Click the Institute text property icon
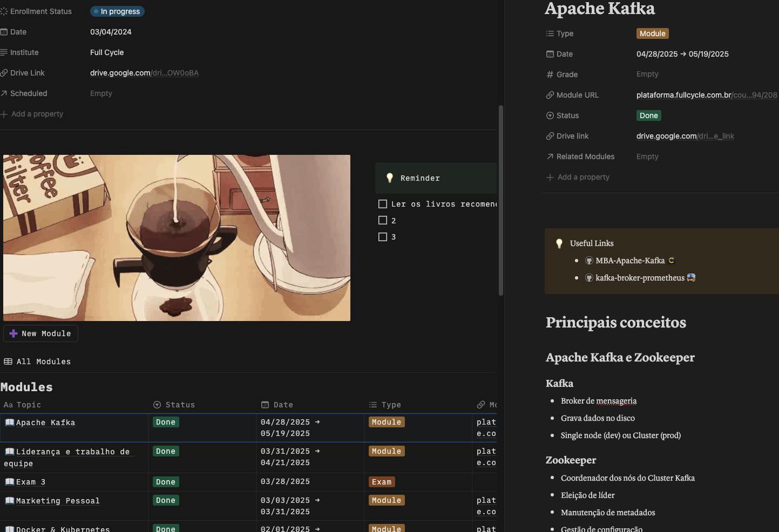The width and height of the screenshot is (779, 532). (x=4, y=52)
